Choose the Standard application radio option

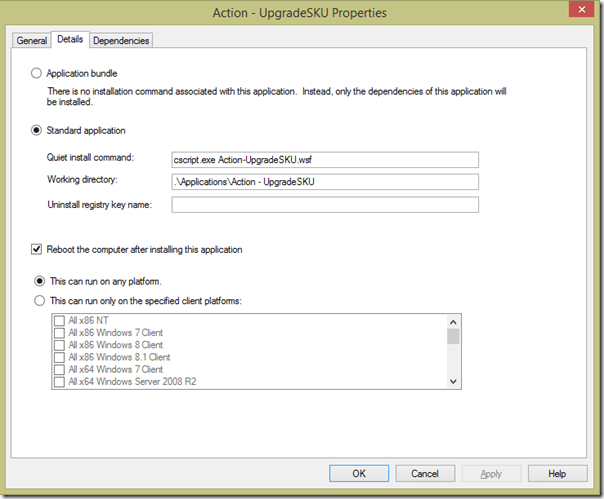pos(38,130)
